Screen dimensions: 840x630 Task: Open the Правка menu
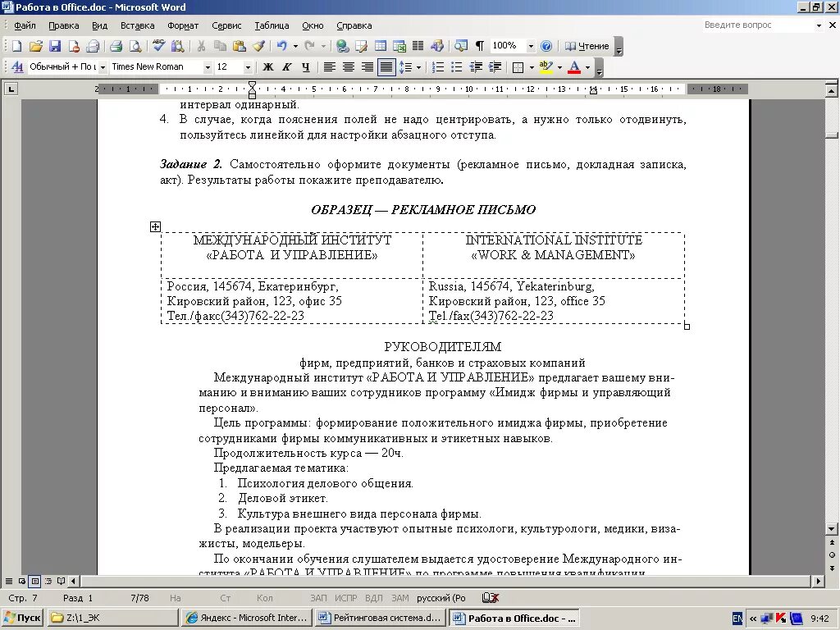pos(64,25)
